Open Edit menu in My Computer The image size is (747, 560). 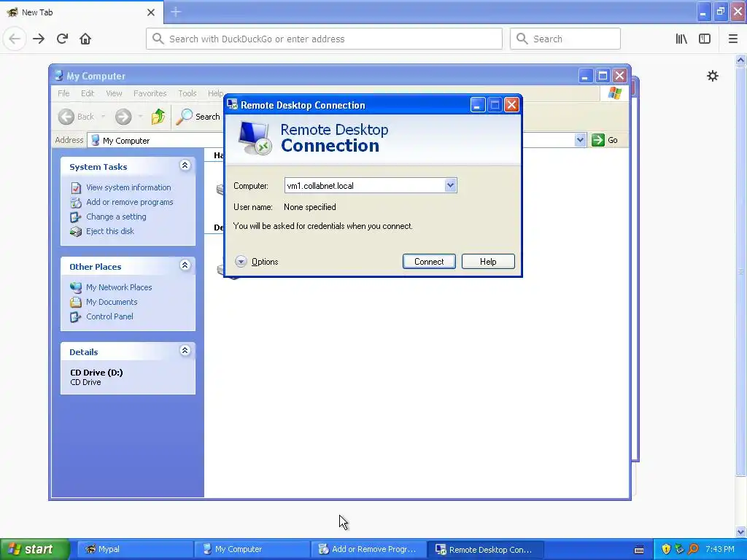(x=88, y=93)
